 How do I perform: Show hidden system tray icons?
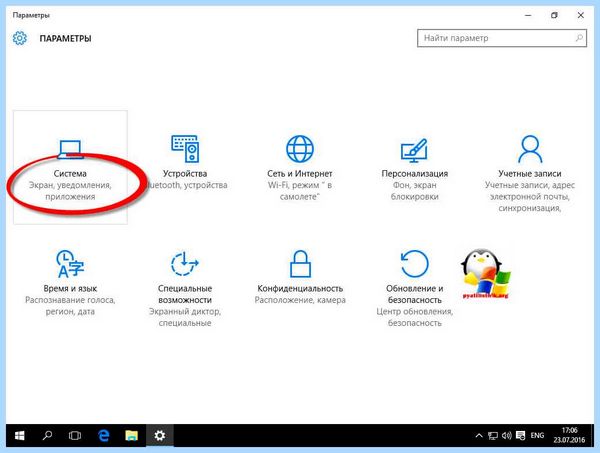[x=479, y=435]
